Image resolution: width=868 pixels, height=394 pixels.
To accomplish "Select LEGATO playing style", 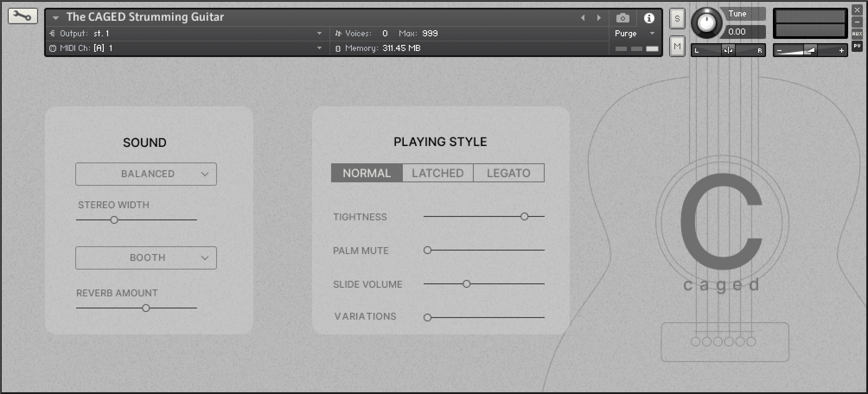I will pyautogui.click(x=509, y=173).
